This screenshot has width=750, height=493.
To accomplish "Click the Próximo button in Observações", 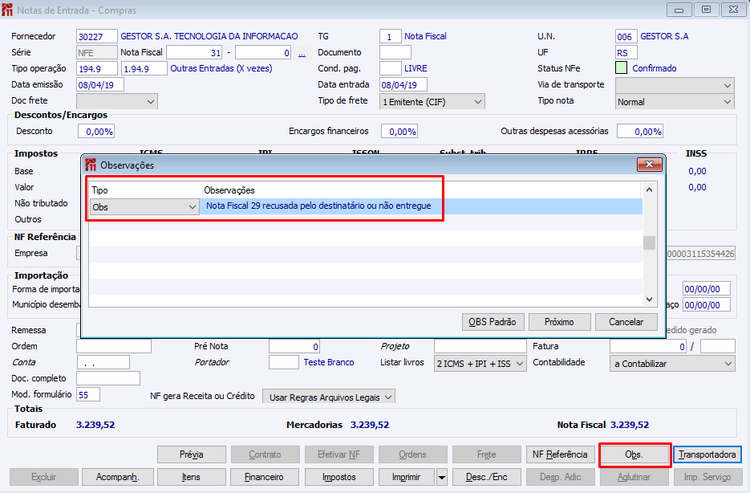I will (559, 322).
